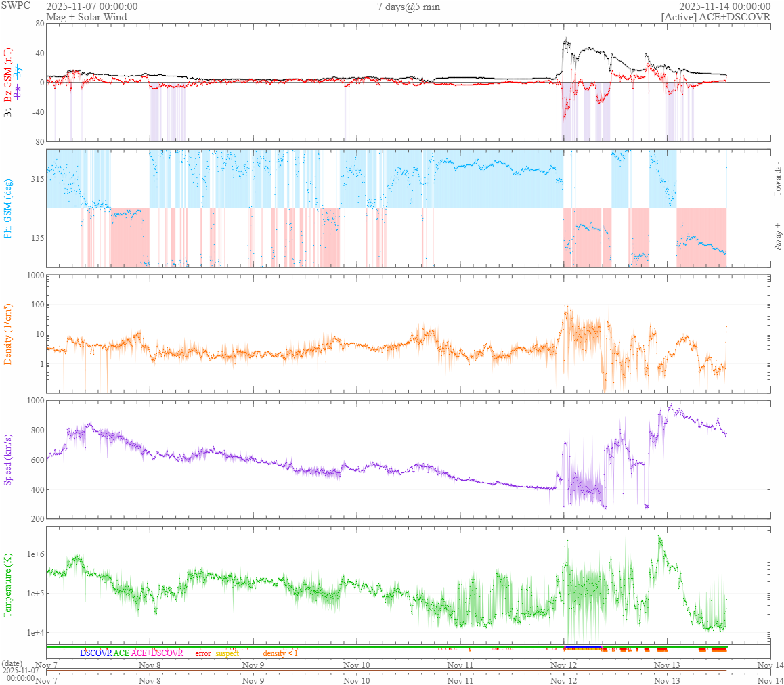Click the 200 tick on the Speed axis

pyautogui.click(x=37, y=519)
